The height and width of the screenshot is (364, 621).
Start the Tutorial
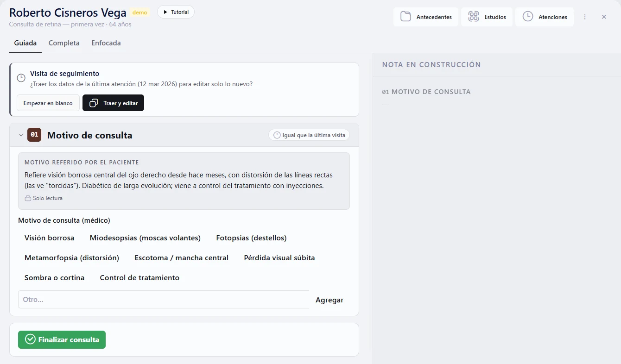point(176,12)
